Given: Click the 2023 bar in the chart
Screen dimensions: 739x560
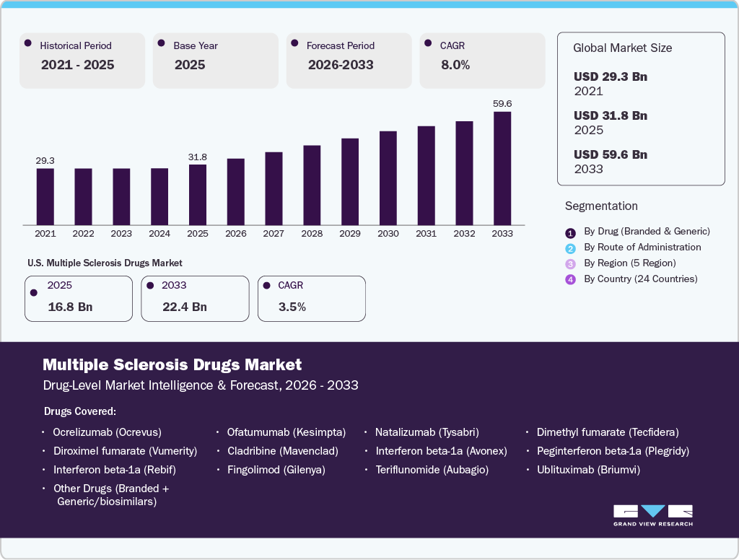Looking at the screenshot, I should (x=121, y=196).
